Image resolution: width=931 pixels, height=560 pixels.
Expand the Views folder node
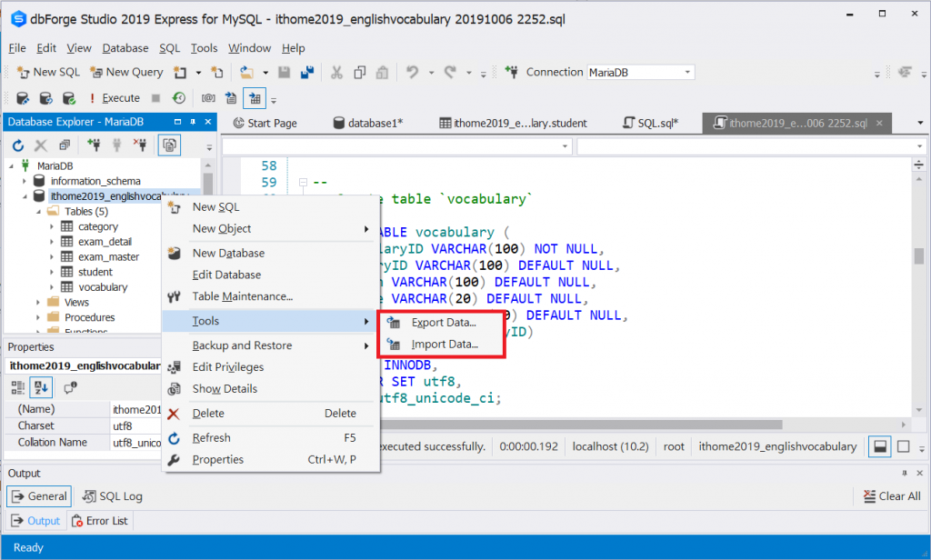click(38, 302)
